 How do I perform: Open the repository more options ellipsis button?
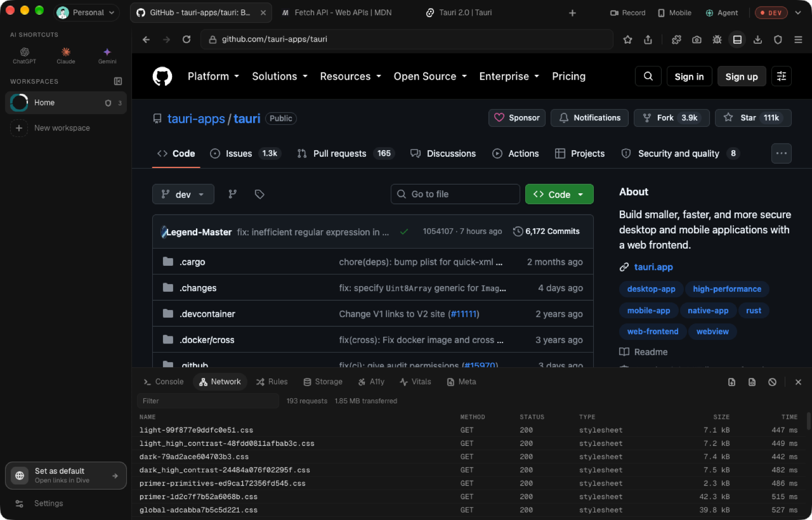click(x=782, y=153)
